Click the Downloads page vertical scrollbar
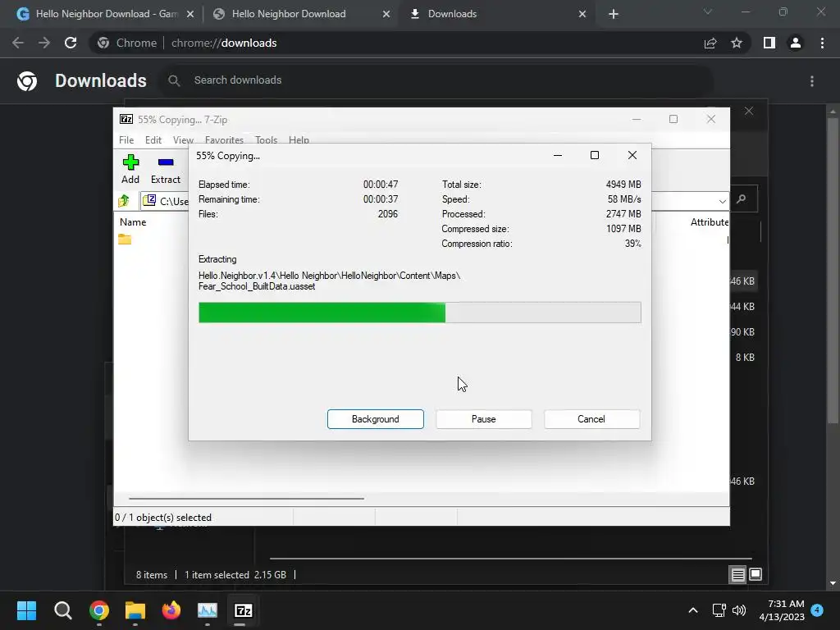The image size is (840, 630). [833, 271]
